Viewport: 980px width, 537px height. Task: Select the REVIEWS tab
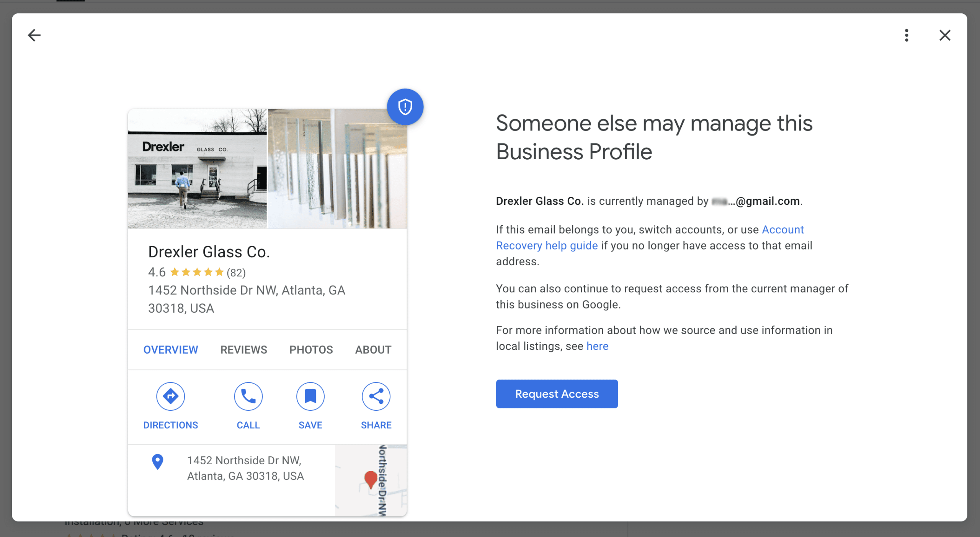tap(244, 349)
